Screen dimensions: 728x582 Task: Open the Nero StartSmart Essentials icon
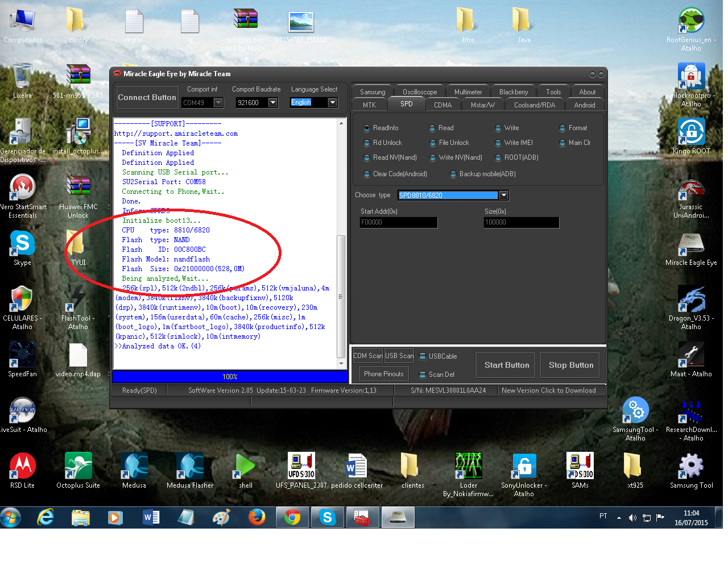(x=23, y=188)
